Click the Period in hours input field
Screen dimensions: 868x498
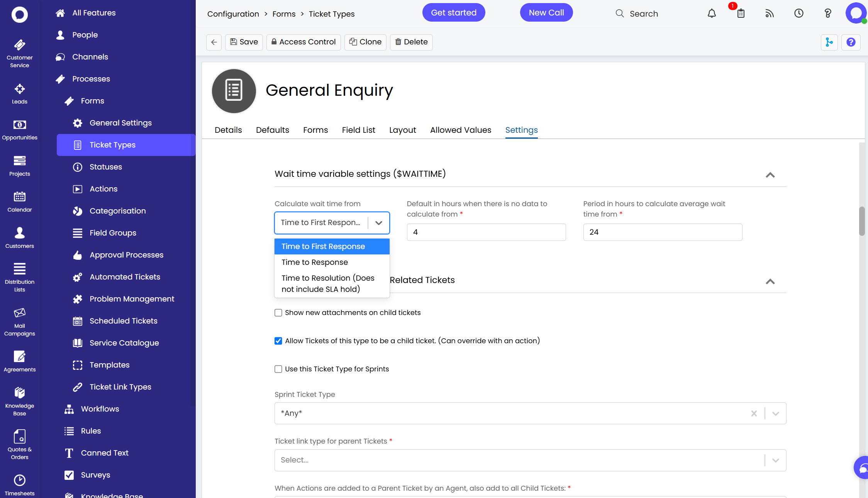click(663, 232)
